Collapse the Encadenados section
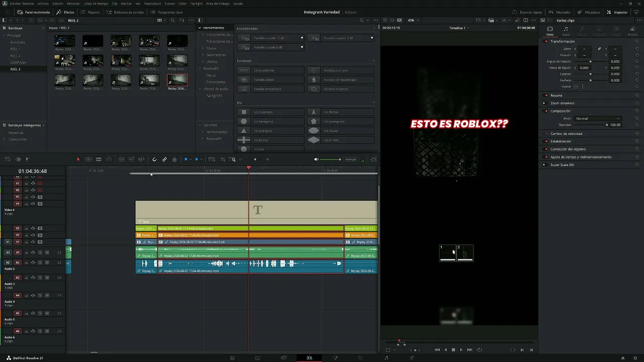The height and width of the screenshot is (362, 644). [374, 29]
